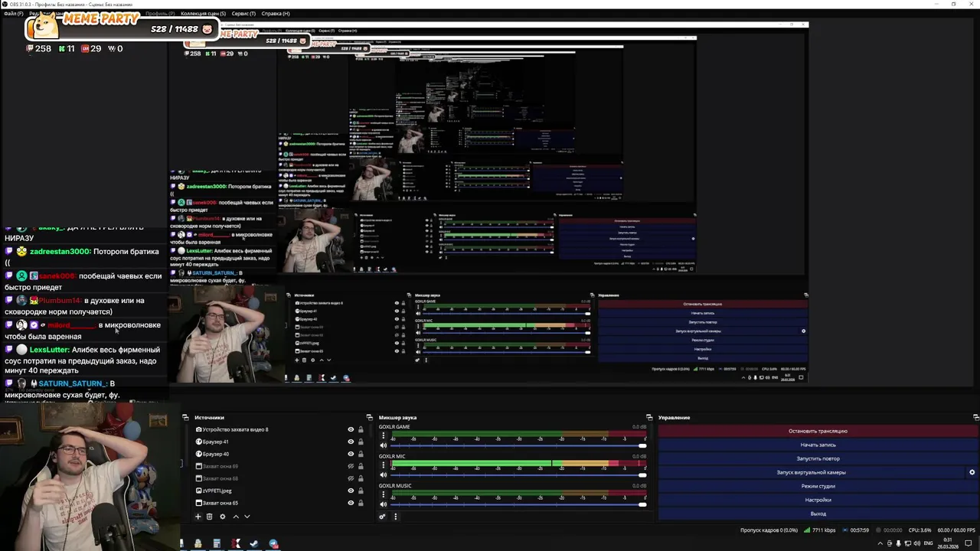980x551 pixels.
Task: Click Запустить повтор button
Action: pos(818,458)
